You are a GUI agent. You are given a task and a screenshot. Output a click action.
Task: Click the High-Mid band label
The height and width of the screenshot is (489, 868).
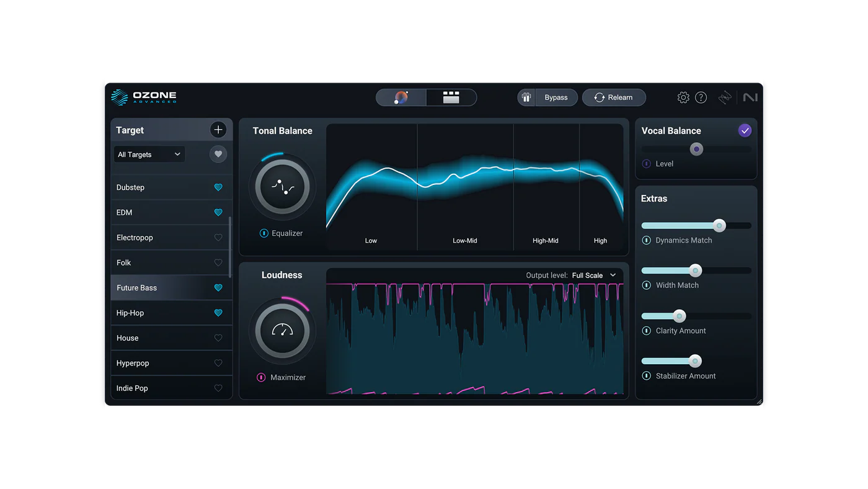(546, 241)
